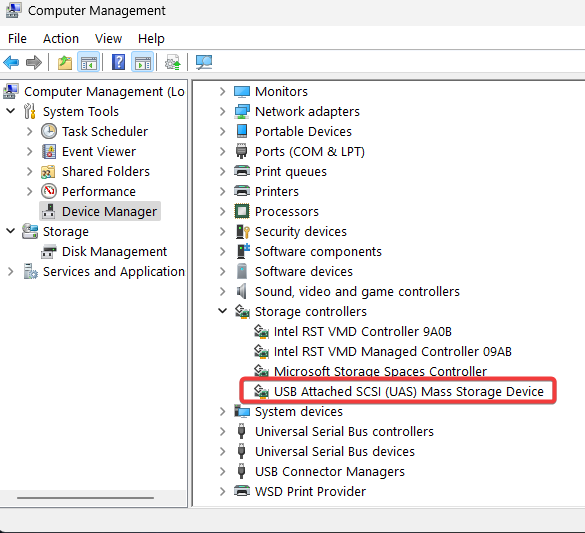585x533 pixels.
Task: Click the Sound controllers speaker icon
Action: tap(242, 291)
